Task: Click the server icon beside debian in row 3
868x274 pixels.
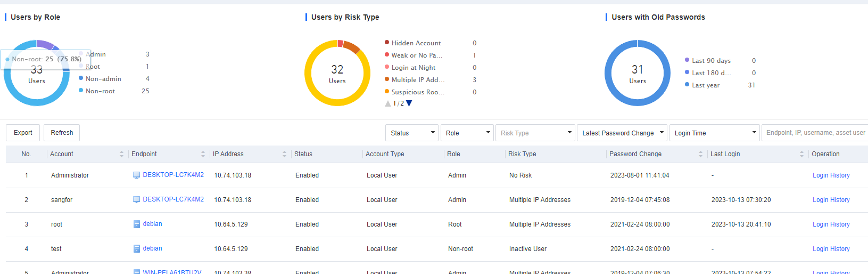Action: pyautogui.click(x=137, y=224)
